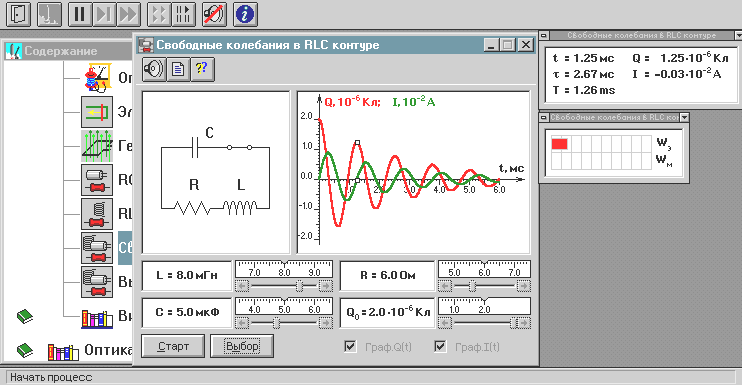The width and height of the screenshot is (742, 385).
Task: Click the RLC window title bar icon
Action: (x=146, y=45)
